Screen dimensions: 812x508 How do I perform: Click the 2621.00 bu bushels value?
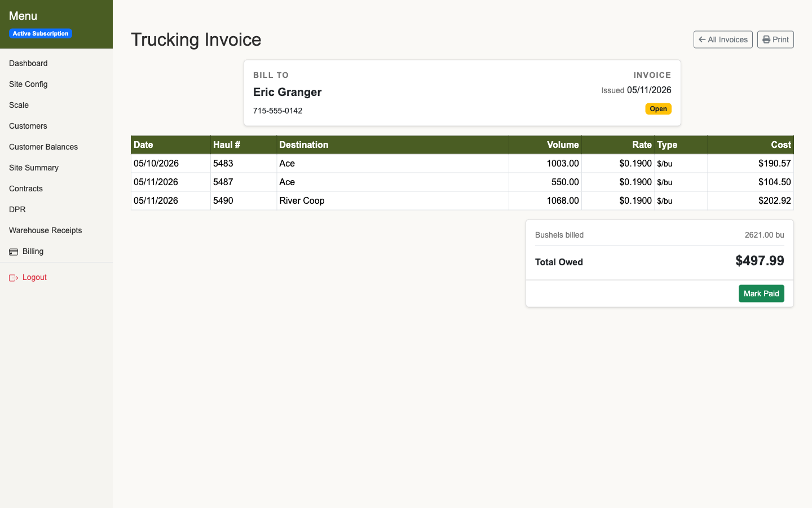764,235
